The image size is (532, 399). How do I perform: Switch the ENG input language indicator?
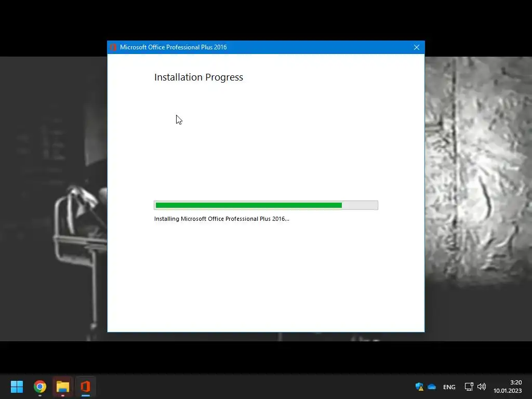point(449,387)
